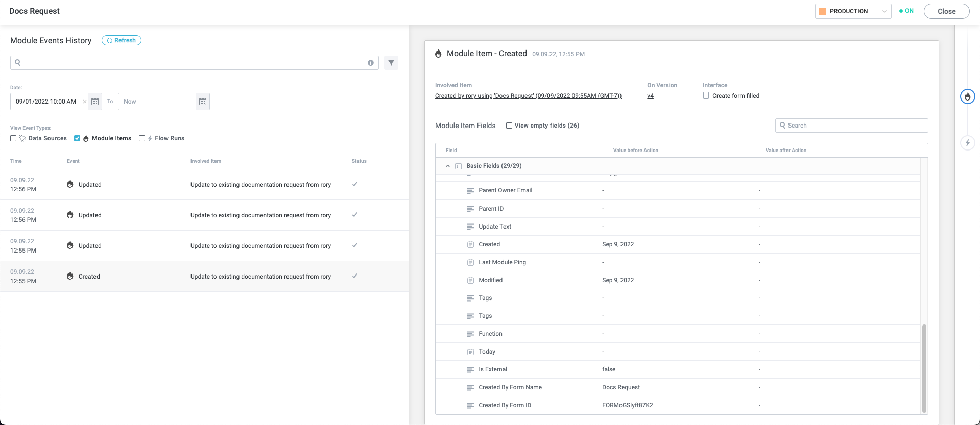Select the module items flame icon in right sidebar
980x425 pixels.
[967, 96]
